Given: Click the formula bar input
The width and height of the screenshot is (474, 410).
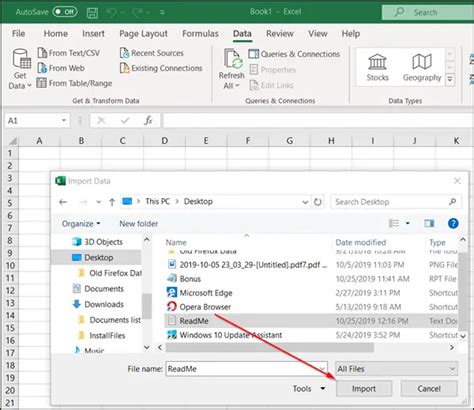Looking at the screenshot, I should click(x=318, y=120).
